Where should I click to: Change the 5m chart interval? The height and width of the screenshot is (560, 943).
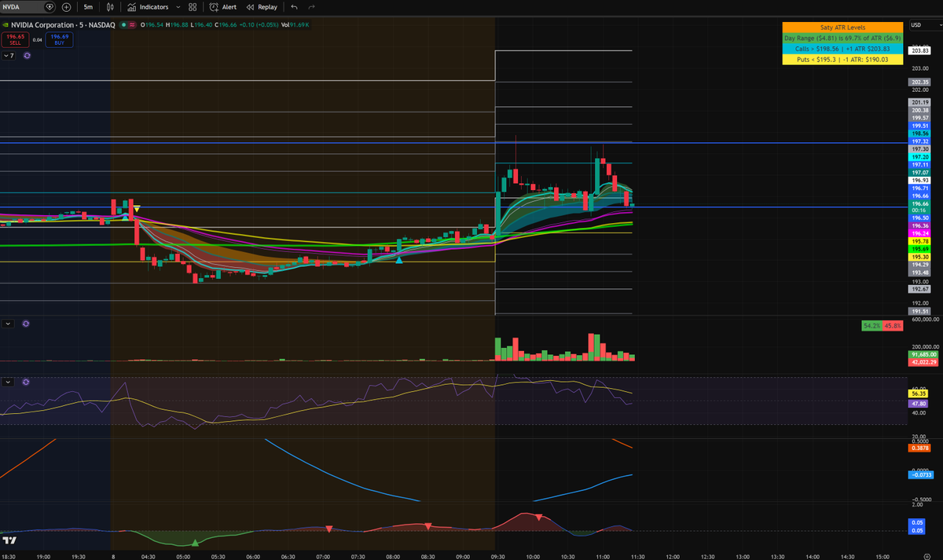pos(87,7)
